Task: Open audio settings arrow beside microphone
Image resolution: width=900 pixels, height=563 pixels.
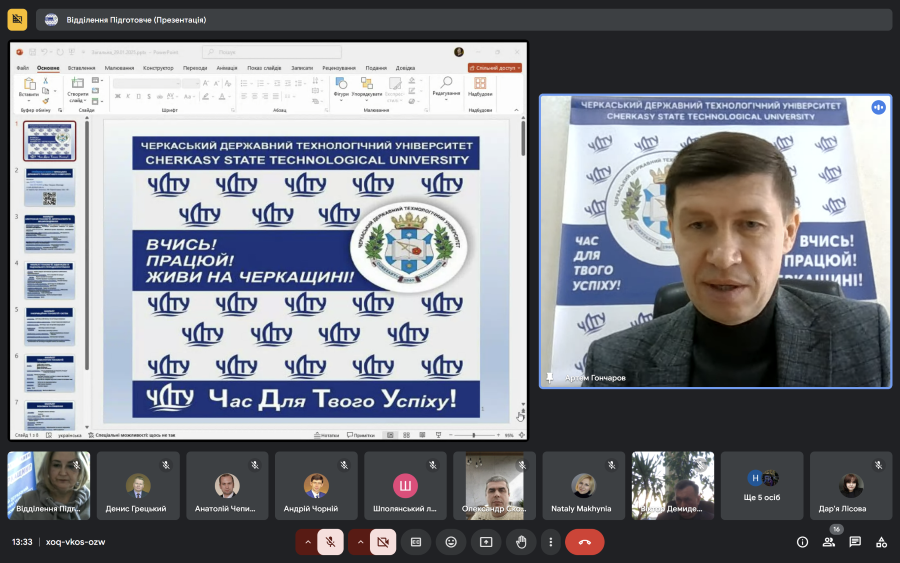Action: point(307,542)
